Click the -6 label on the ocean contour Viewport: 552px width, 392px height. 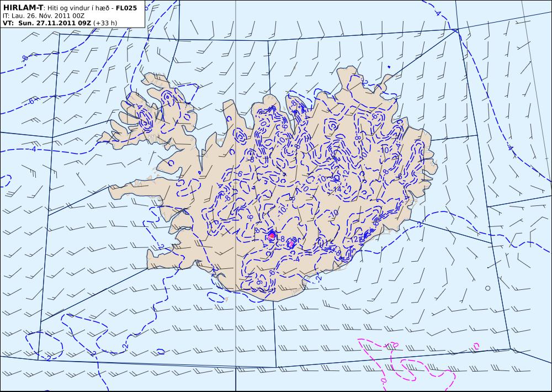(31, 101)
